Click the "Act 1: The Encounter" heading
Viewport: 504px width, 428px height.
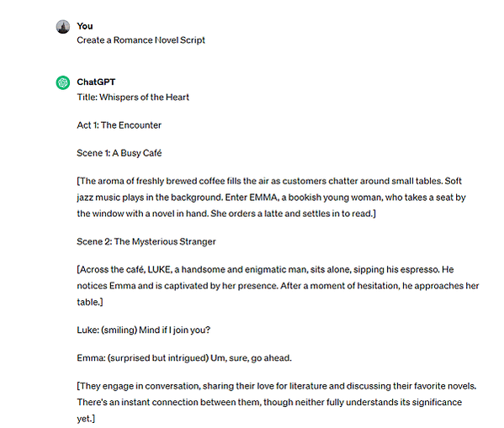[x=119, y=125]
